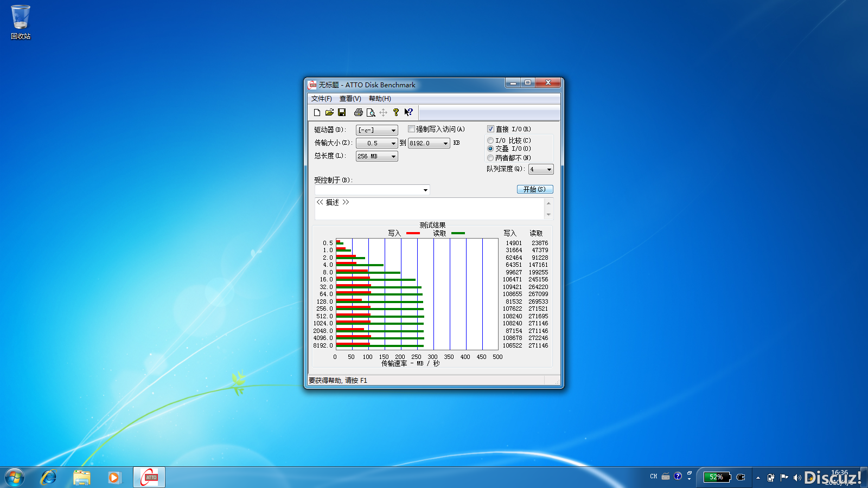This screenshot has height=488, width=868.
Task: Click inside the 描述 description text box
Action: pos(430,209)
